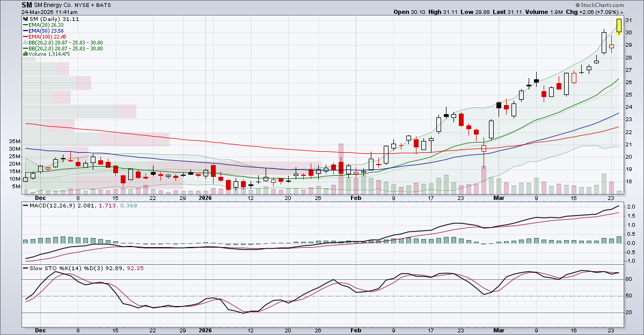Click the 35M volume axis label
Screen dimensions: 644x335
[x=15, y=141]
